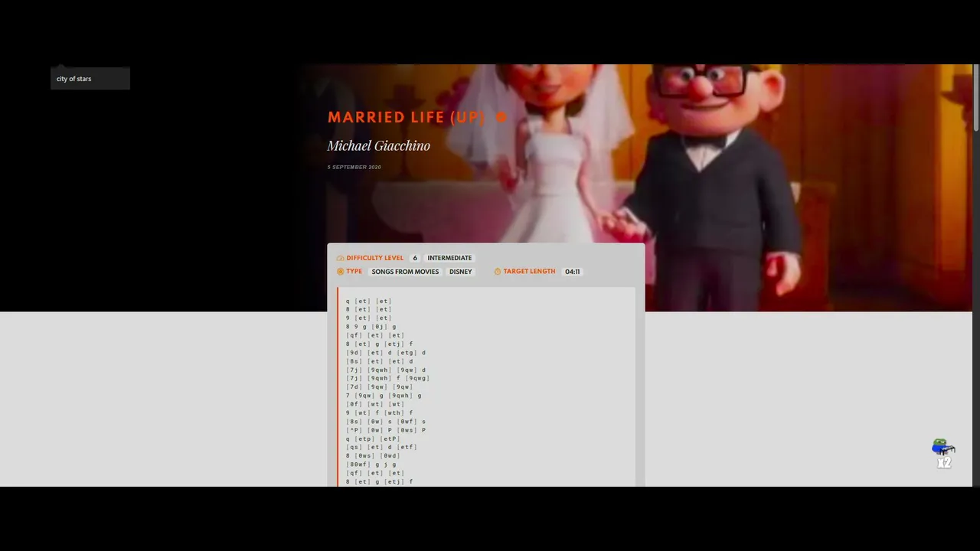
Task: Click sheet line "9 [wt] f [wth] f"
Action: [x=379, y=412]
